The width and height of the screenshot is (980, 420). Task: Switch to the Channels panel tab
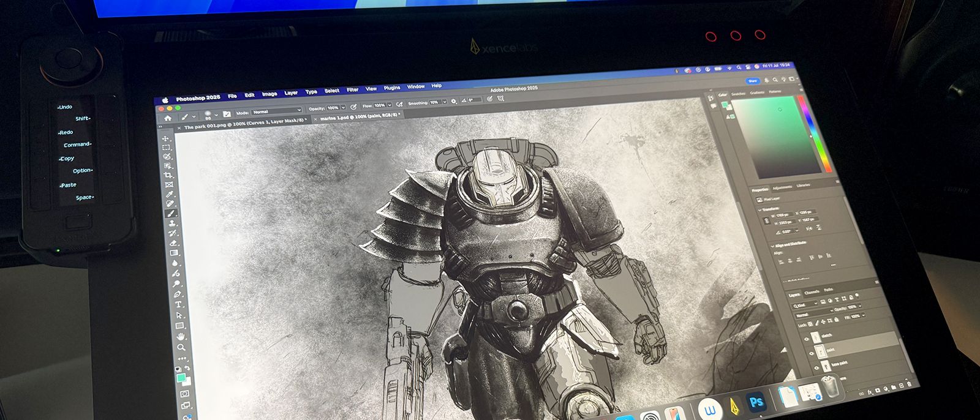pos(812,292)
